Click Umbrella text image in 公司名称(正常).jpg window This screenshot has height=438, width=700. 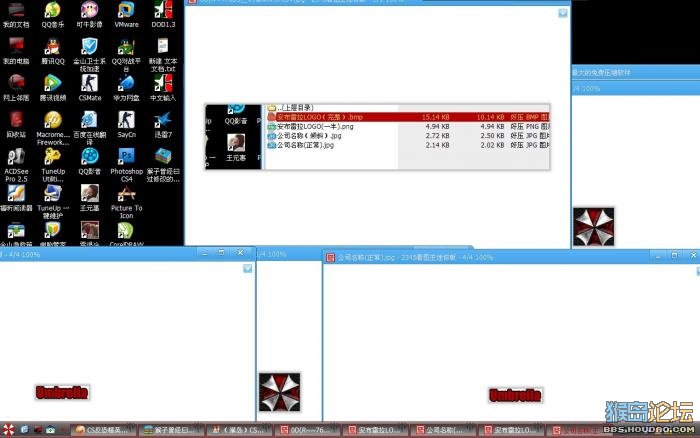[516, 395]
